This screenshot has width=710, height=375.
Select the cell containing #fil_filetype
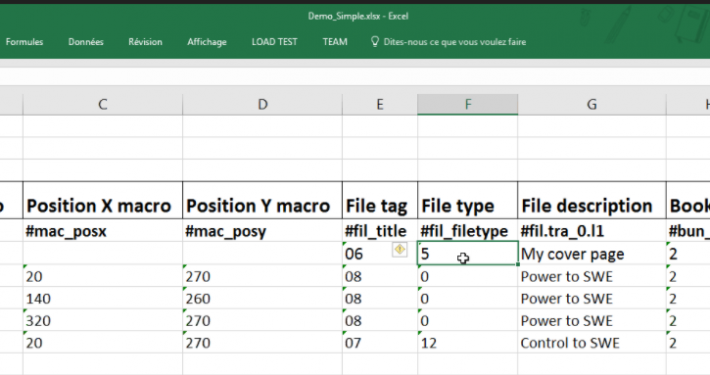[468, 231]
